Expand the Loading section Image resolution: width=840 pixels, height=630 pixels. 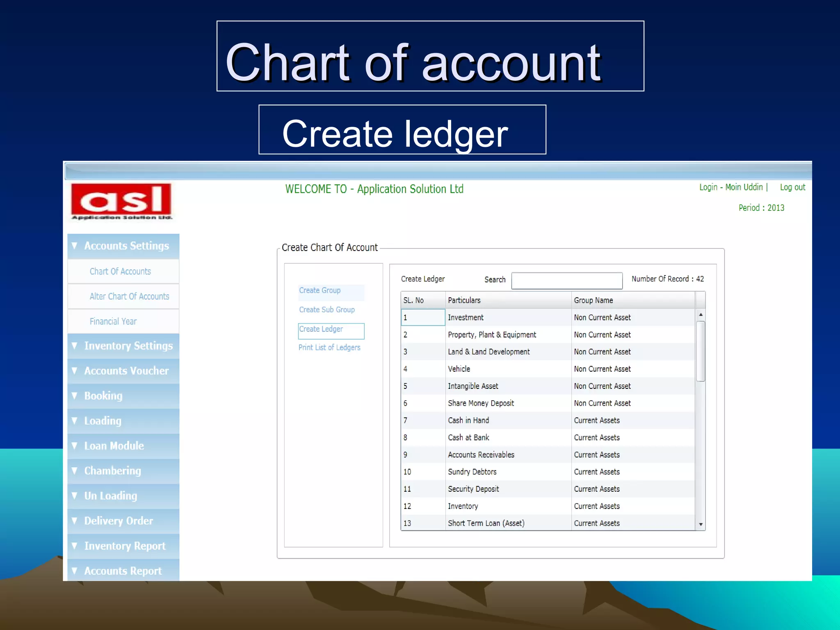[x=123, y=421]
